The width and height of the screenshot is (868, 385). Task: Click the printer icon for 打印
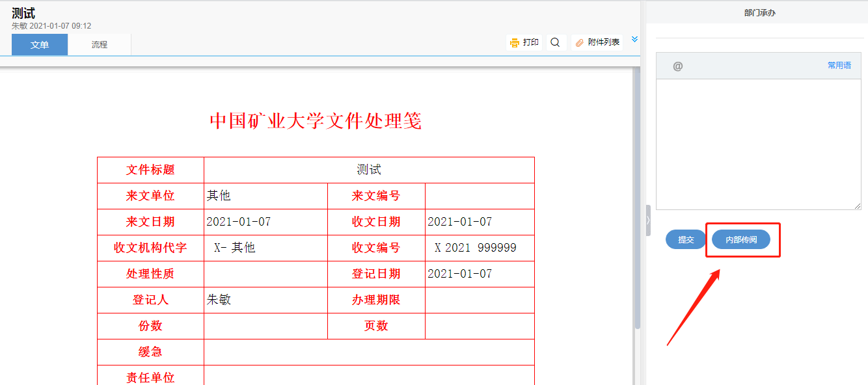(x=514, y=43)
